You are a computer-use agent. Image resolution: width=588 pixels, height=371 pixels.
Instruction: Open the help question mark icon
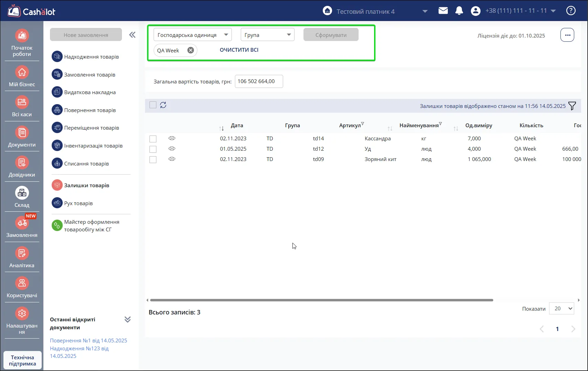coord(571,11)
